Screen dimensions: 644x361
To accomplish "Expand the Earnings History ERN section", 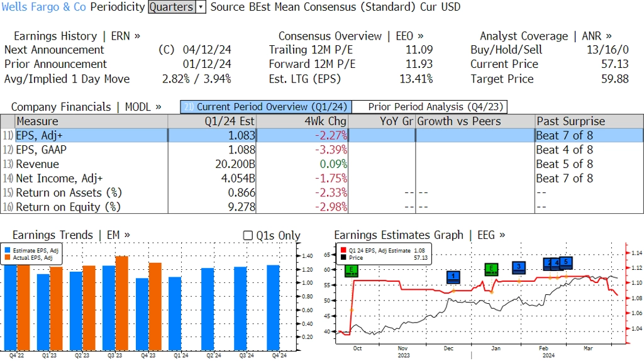I will (x=77, y=36).
